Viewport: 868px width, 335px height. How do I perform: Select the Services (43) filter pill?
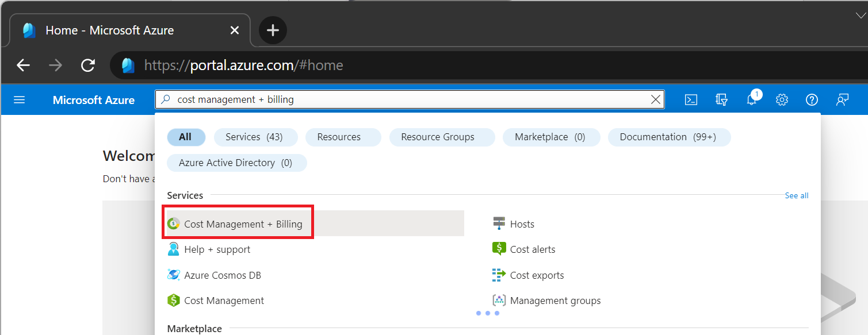coord(256,137)
